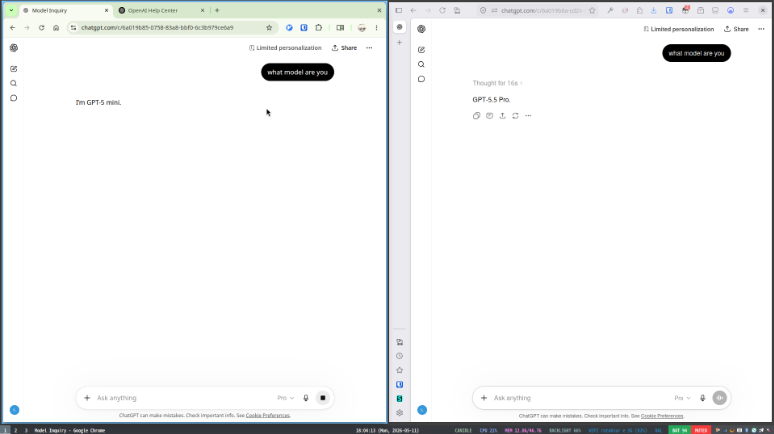Open the chats bubble icon in the Chrome sidebar
This screenshot has height=434, width=774.
click(14, 98)
